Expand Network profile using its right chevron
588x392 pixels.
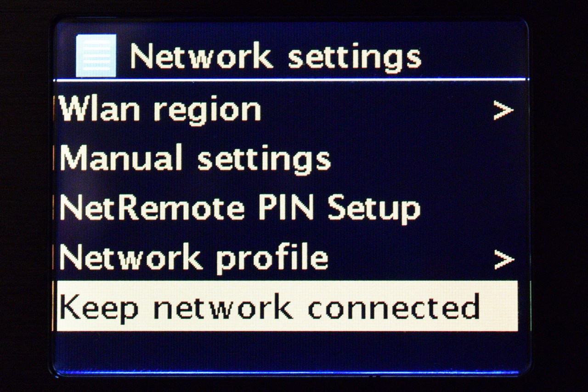503,260
